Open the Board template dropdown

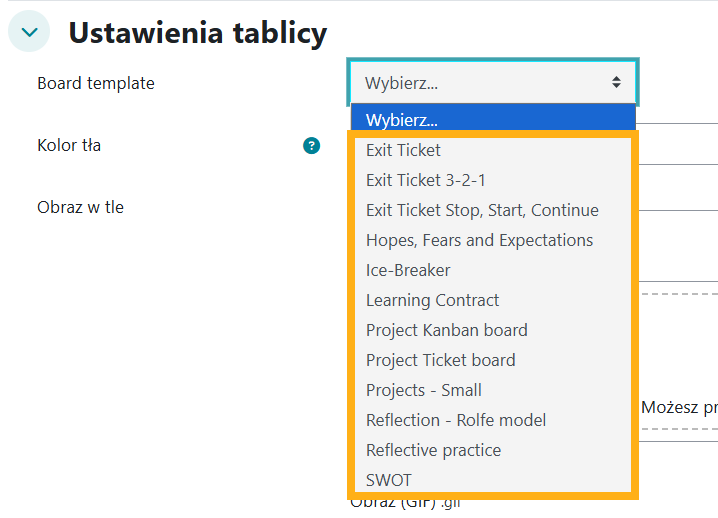click(492, 83)
